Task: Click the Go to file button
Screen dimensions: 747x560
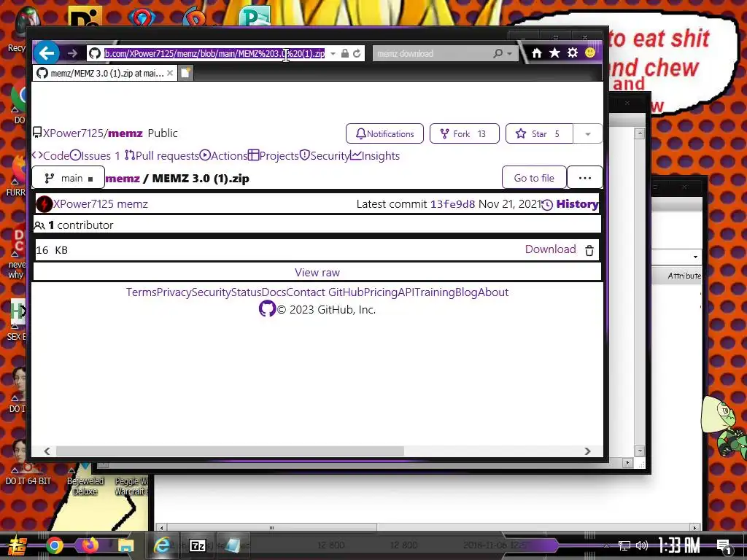Action: [534, 178]
